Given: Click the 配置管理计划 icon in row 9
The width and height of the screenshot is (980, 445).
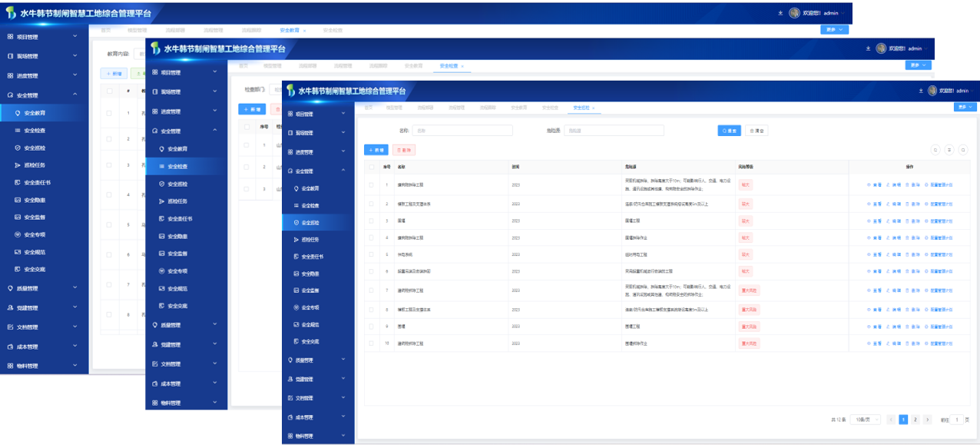Looking at the screenshot, I should tap(926, 326).
